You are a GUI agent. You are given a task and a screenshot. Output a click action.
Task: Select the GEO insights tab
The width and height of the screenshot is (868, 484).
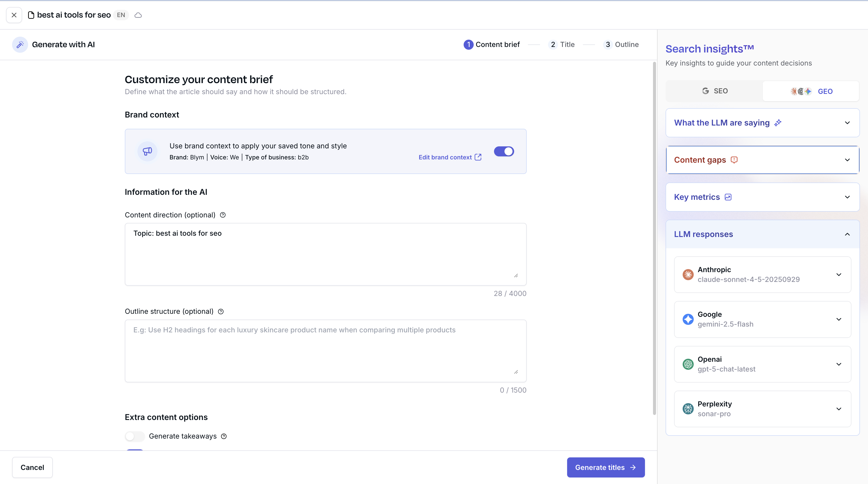point(811,91)
